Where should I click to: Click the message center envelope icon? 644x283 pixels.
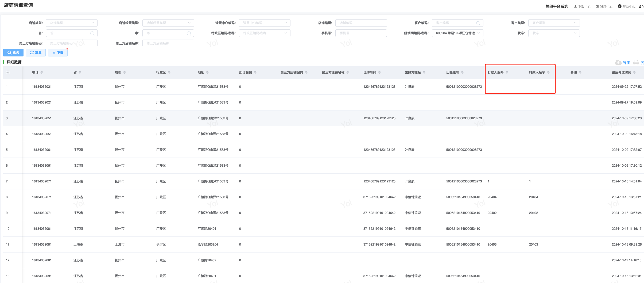(x=597, y=7)
